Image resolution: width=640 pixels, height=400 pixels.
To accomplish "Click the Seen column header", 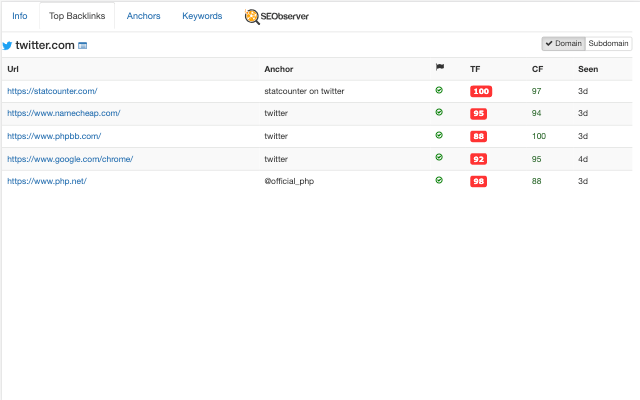I will [x=588, y=69].
